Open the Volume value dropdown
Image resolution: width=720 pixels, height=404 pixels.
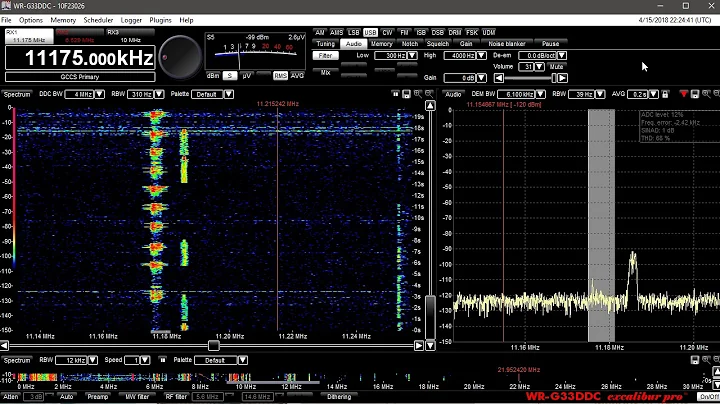click(x=540, y=67)
